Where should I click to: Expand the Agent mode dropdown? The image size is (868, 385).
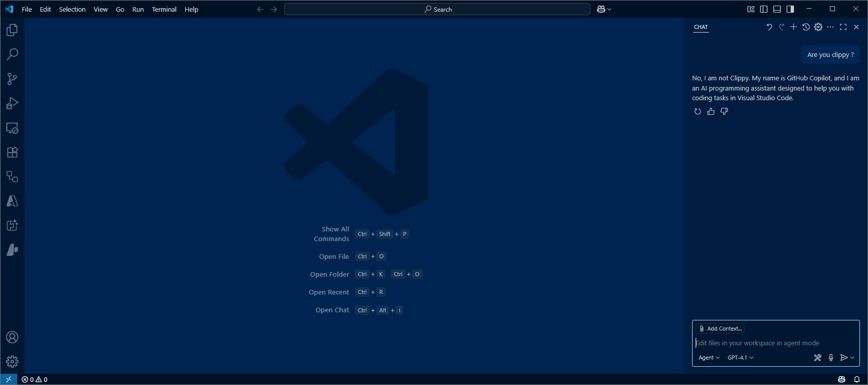tap(709, 358)
